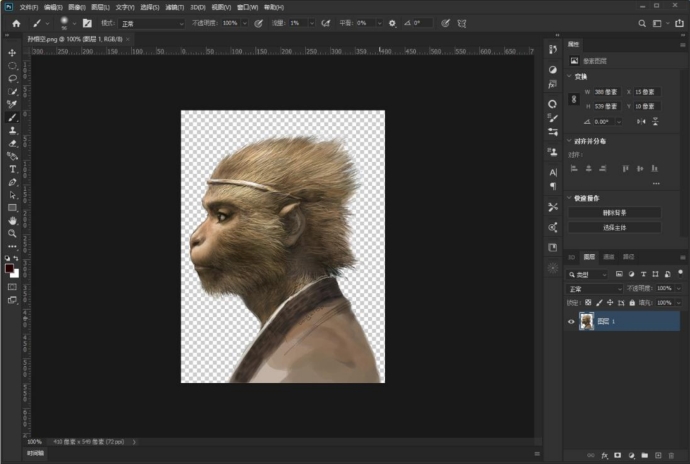This screenshot has width=690, height=464.
Task: Open the Adjustments panel icon in dock
Action: (x=553, y=70)
